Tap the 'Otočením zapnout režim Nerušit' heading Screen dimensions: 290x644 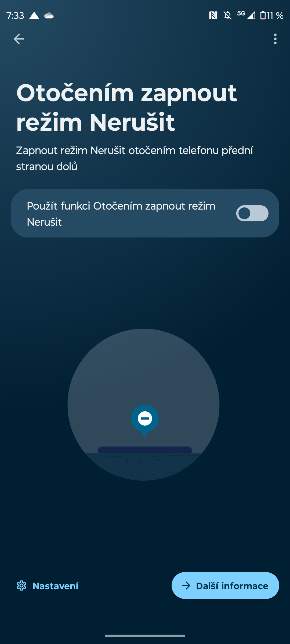pyautogui.click(x=126, y=108)
